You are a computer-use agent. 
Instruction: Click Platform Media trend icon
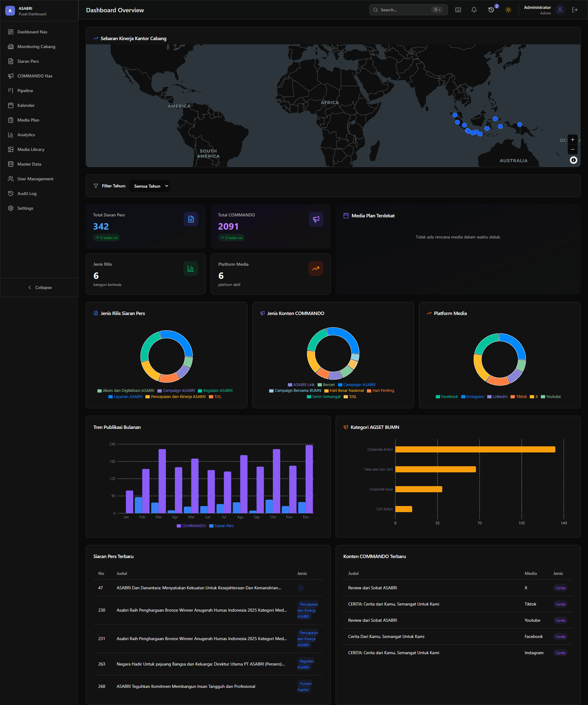click(x=316, y=268)
